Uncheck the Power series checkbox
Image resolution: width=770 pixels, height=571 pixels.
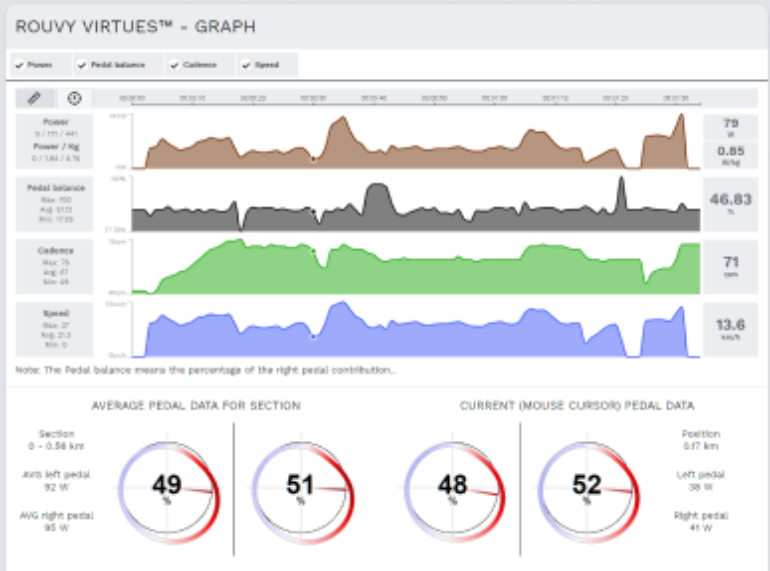[19, 65]
